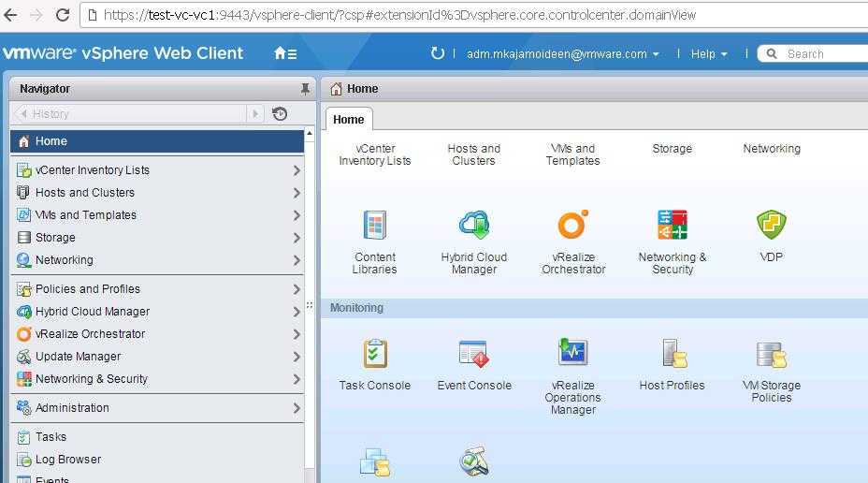This screenshot has height=483, width=868.
Task: Open the recent history clock icon
Action: (x=280, y=114)
